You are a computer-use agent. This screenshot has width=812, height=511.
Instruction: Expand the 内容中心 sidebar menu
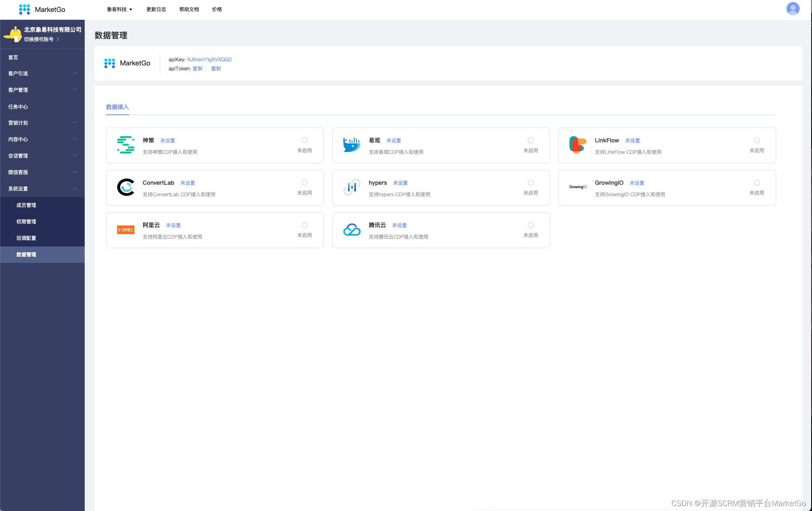[42, 139]
